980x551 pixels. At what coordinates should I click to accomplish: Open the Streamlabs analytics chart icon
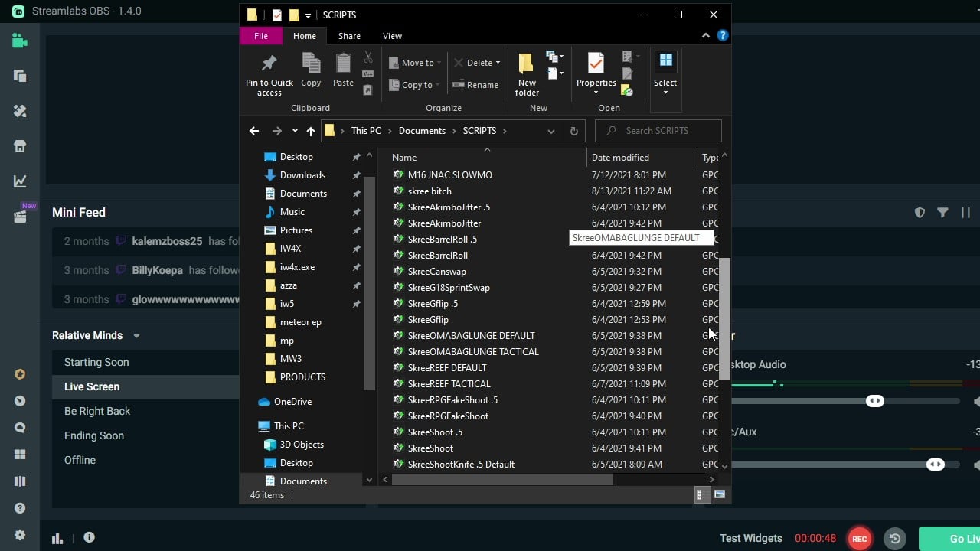coord(20,181)
